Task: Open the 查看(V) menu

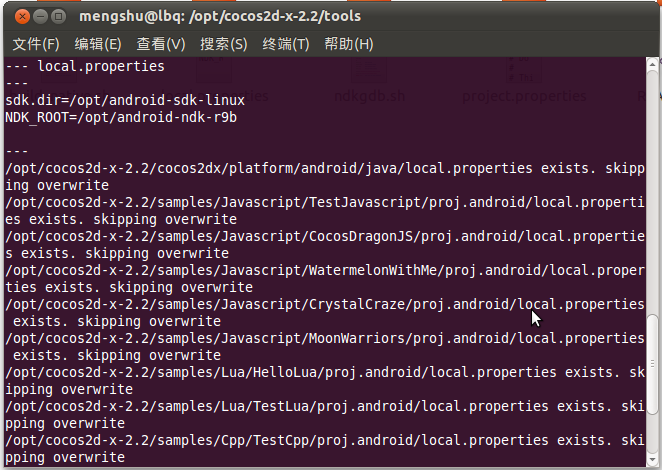Action: point(161,44)
